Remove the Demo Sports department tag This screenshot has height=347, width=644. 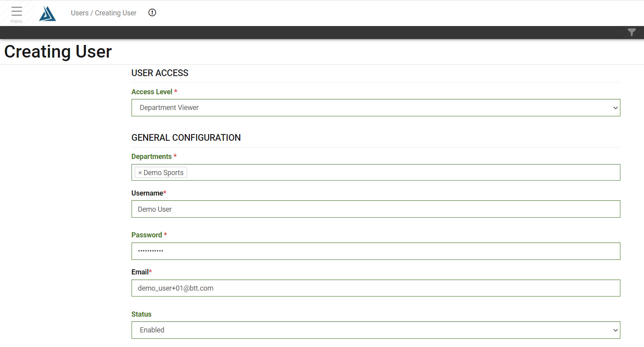pyautogui.click(x=140, y=173)
